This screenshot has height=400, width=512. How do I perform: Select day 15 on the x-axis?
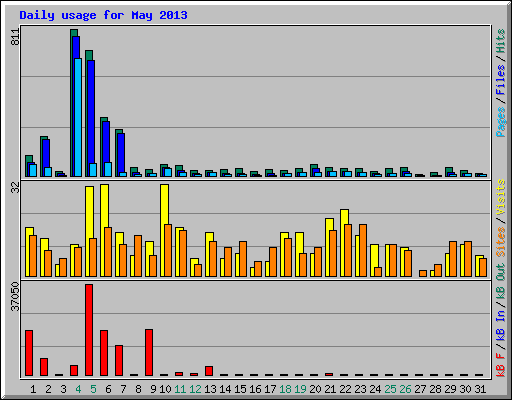click(x=240, y=389)
